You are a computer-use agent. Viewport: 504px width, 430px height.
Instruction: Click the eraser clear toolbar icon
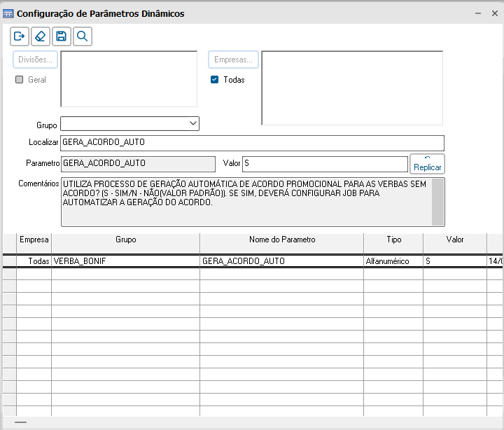pos(41,36)
